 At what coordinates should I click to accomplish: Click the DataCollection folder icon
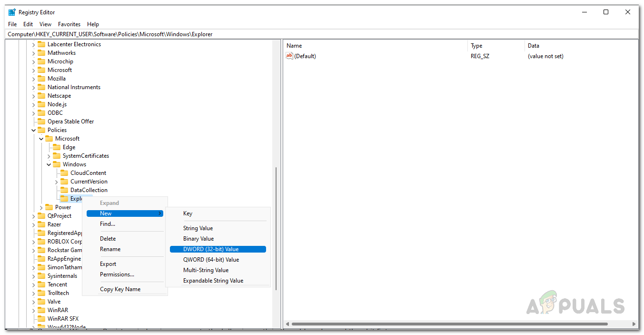click(64, 190)
